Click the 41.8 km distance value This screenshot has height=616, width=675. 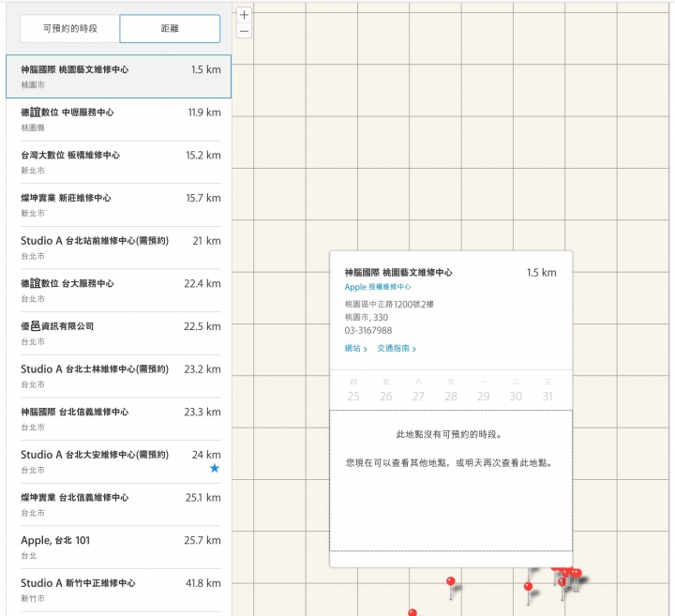coord(203,583)
